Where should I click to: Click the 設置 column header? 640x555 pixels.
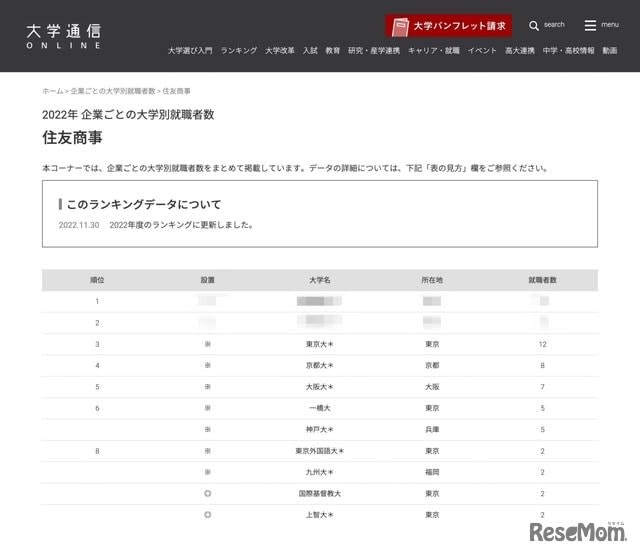208,280
